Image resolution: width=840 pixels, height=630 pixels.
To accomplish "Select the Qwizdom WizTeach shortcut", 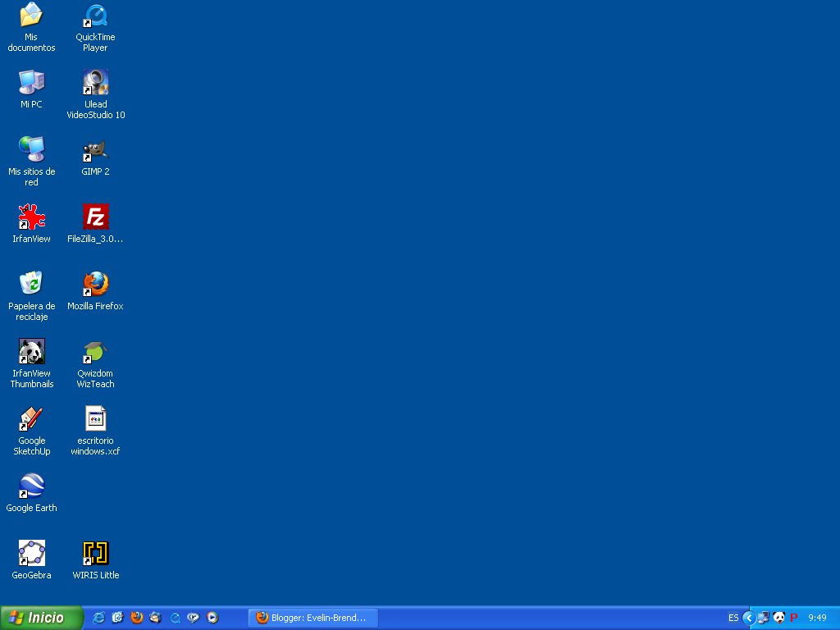I will point(95,352).
